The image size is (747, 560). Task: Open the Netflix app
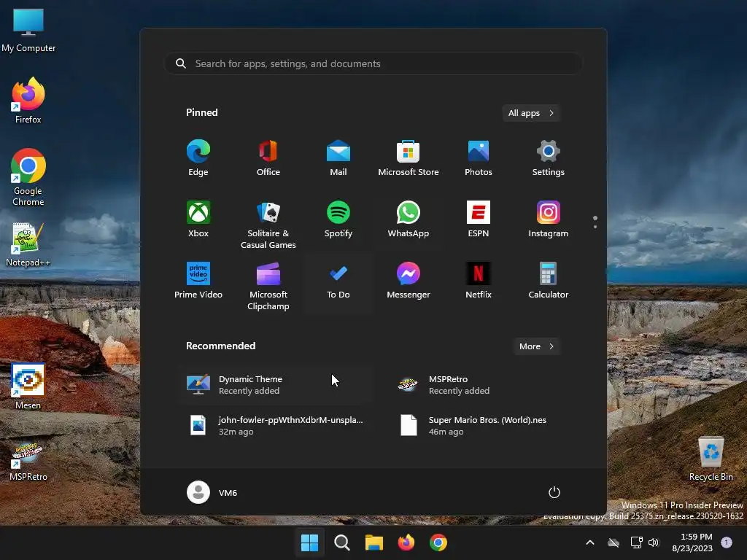pyautogui.click(x=479, y=281)
